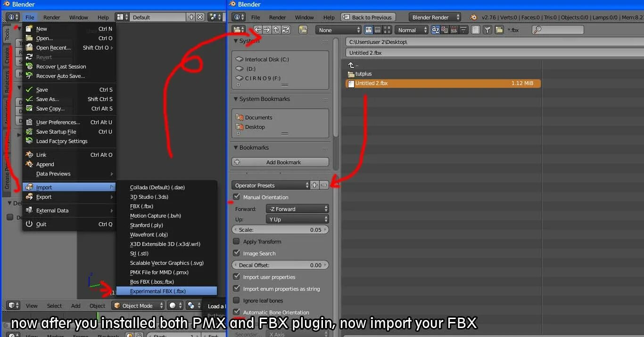This screenshot has height=337, width=644.
Task: Open Operator Presets dropdown
Action: coord(271,185)
